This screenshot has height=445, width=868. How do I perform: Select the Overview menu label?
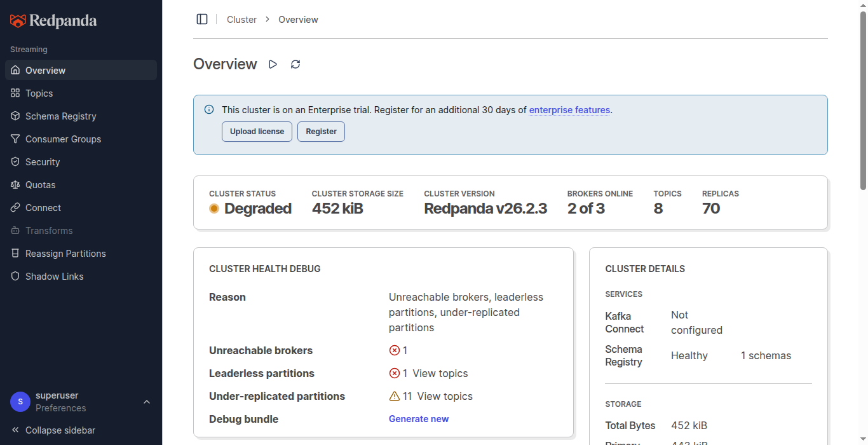(45, 71)
